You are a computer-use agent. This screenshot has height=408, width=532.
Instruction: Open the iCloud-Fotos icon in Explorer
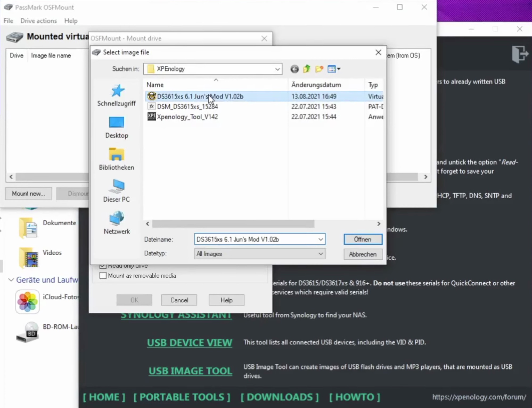click(x=27, y=302)
